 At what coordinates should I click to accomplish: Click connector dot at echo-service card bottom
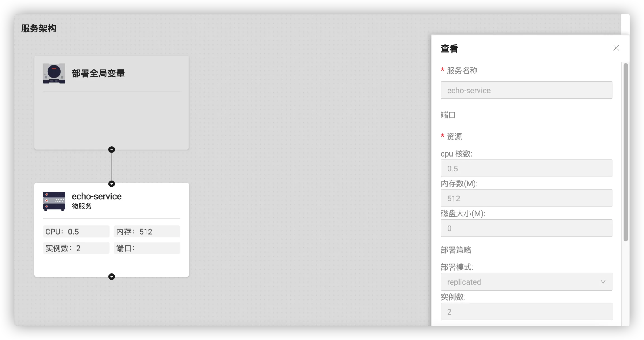point(112,277)
